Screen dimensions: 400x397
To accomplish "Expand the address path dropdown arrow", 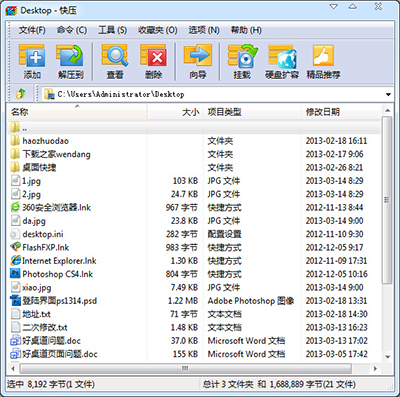I will [x=388, y=94].
